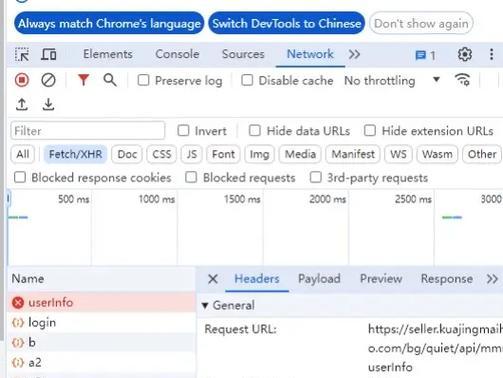This screenshot has height=378, width=503.
Task: Open the No throttling dropdown
Action: pos(392,81)
